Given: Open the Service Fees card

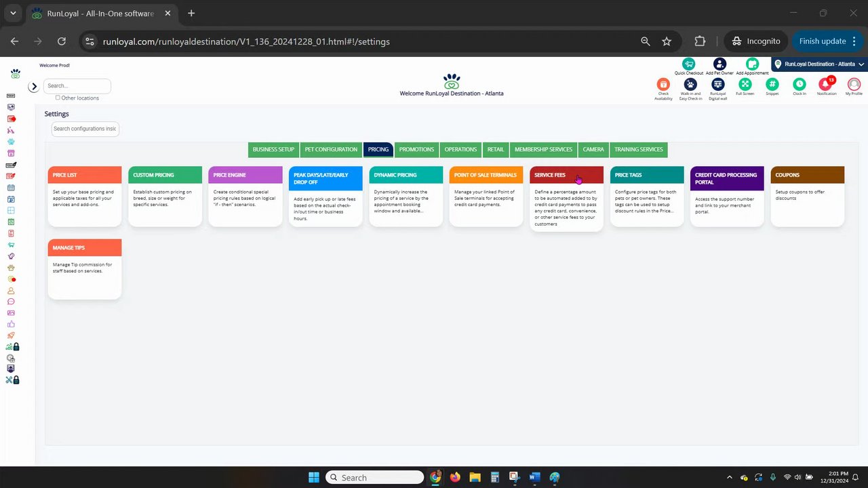Looking at the screenshot, I should (x=566, y=199).
